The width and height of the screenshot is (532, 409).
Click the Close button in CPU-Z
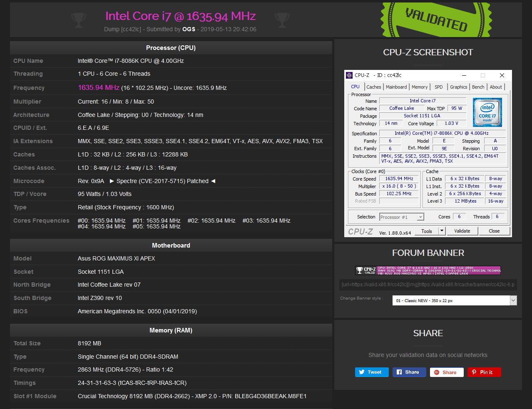(494, 231)
